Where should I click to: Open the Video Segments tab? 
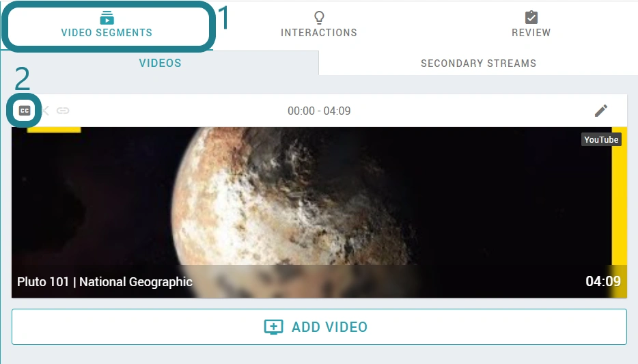pos(107,25)
